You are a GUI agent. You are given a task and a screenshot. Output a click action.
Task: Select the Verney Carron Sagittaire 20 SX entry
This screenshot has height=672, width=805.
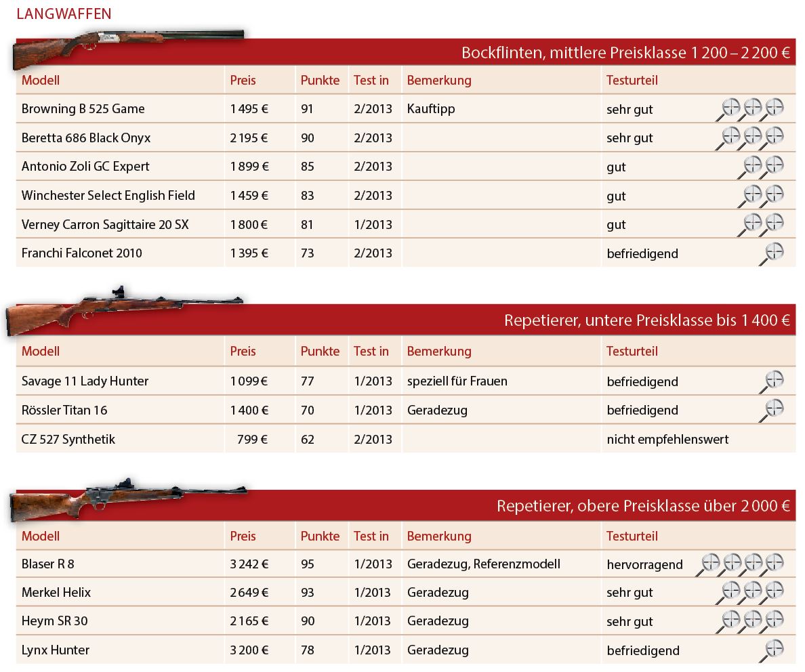[105, 224]
